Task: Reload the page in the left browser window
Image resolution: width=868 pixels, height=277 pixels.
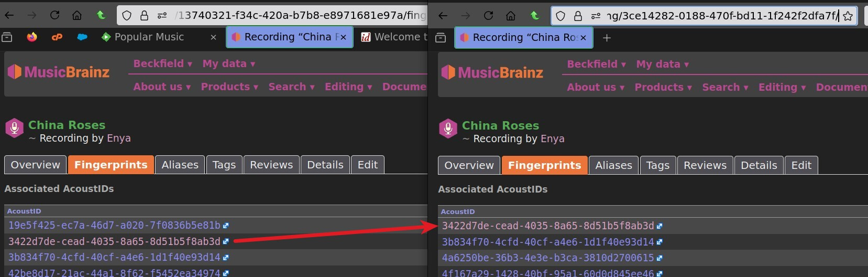Action: pyautogui.click(x=54, y=15)
